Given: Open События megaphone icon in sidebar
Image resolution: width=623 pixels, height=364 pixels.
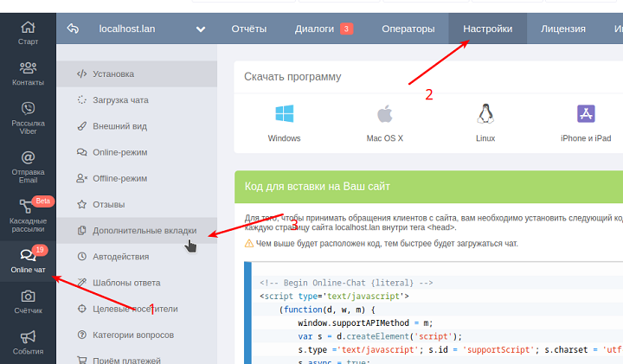Looking at the screenshot, I should coord(28,337).
